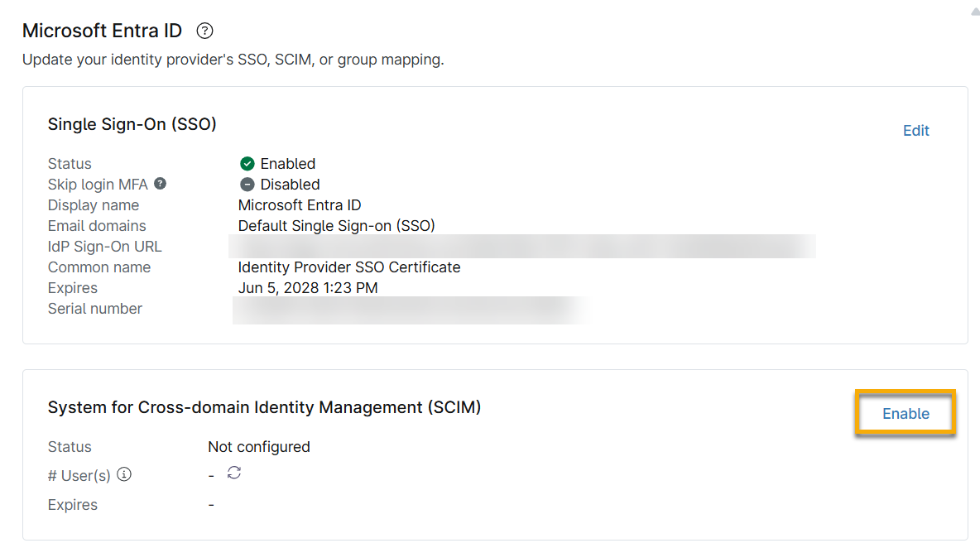The height and width of the screenshot is (543, 980).
Task: Edit the Single Sign-On settings
Action: (x=915, y=130)
